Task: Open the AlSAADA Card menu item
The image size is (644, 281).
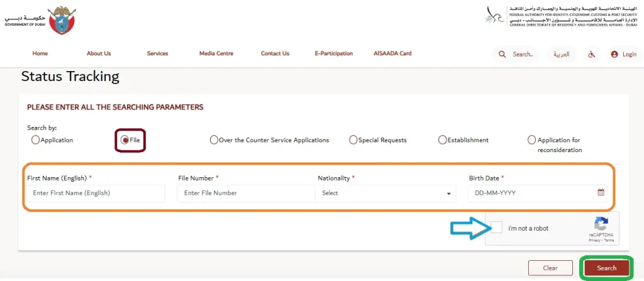Action: pos(392,53)
